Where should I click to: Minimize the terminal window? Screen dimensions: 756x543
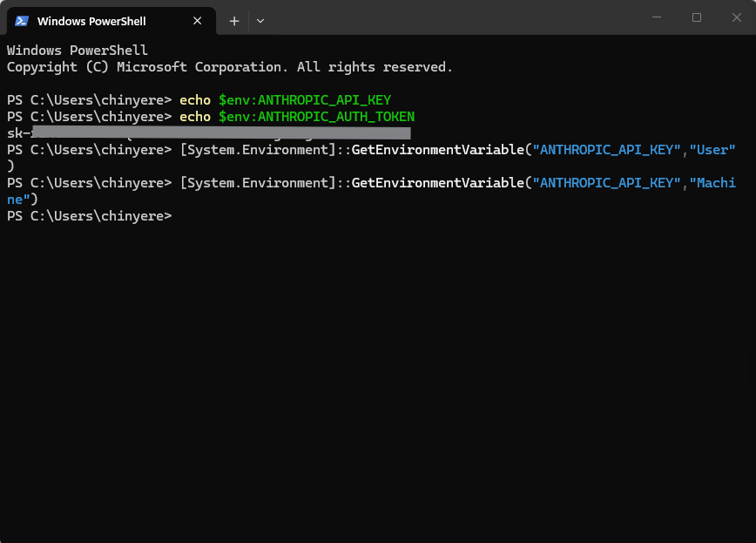click(x=657, y=17)
